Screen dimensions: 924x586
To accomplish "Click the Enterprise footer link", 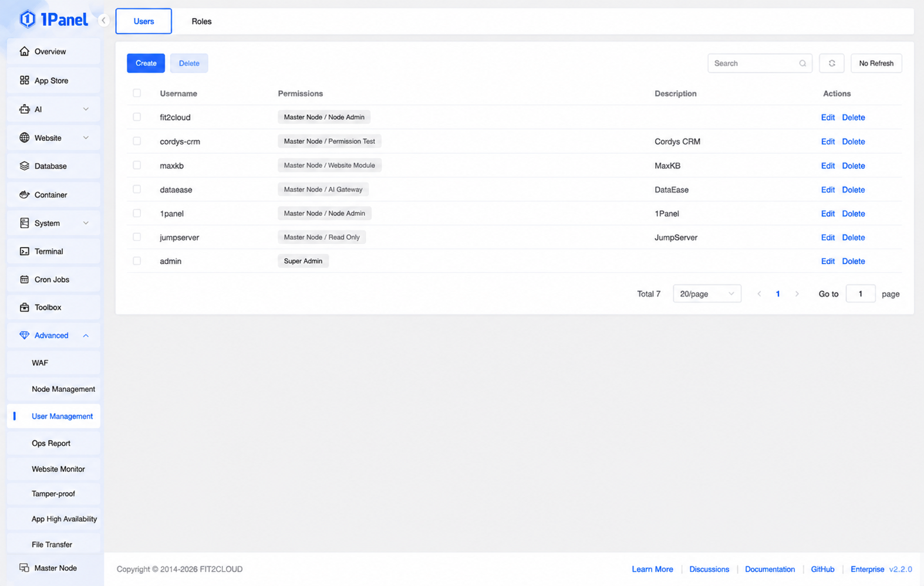I will pyautogui.click(x=867, y=569).
